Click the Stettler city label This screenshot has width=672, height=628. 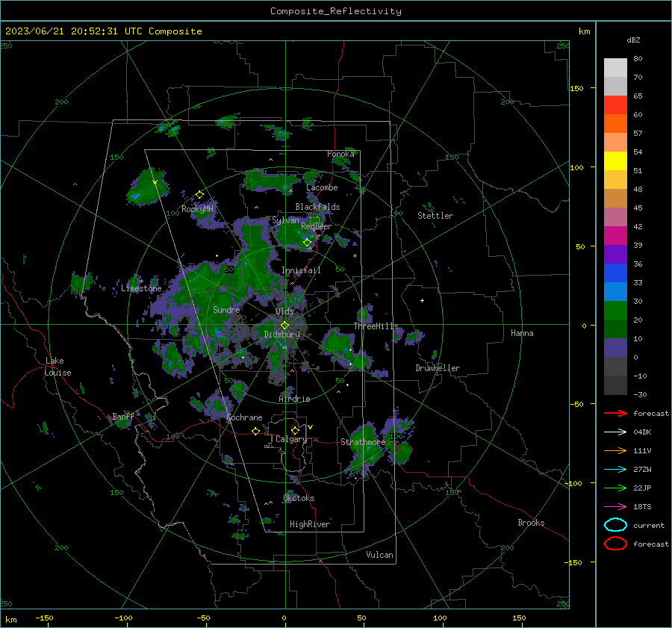point(435,216)
